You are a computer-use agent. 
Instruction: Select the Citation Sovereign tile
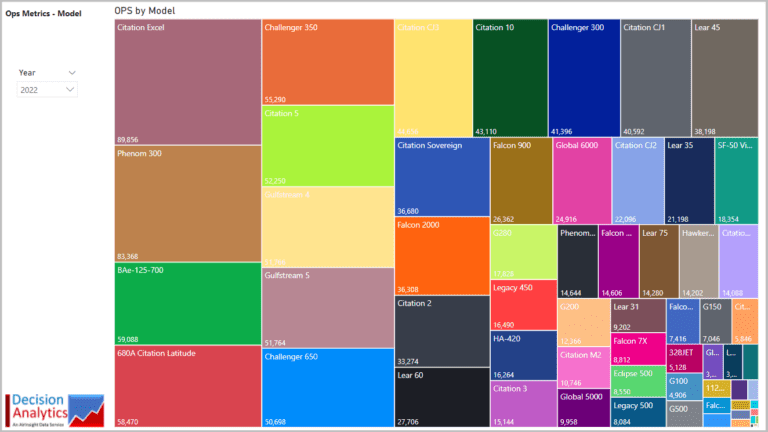[442, 177]
